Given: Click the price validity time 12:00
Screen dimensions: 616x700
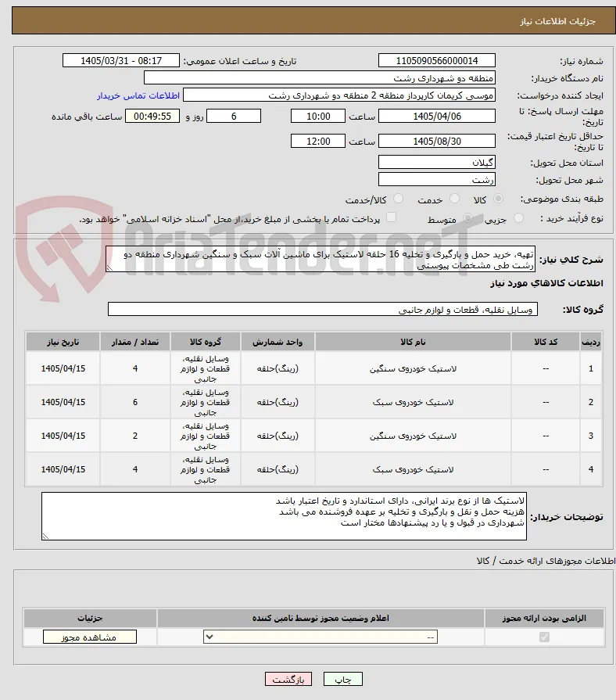Looking at the screenshot, I should [318, 141].
